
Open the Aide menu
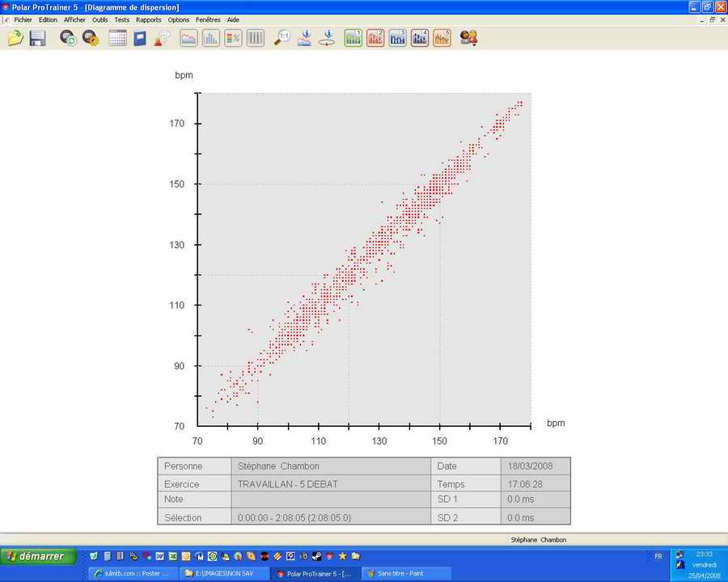click(x=233, y=19)
